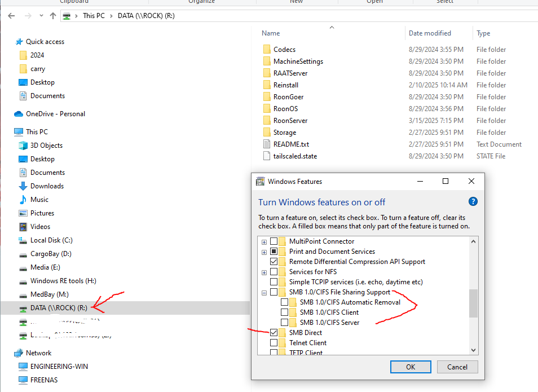Open the FREENAS computer icon

(x=23, y=380)
